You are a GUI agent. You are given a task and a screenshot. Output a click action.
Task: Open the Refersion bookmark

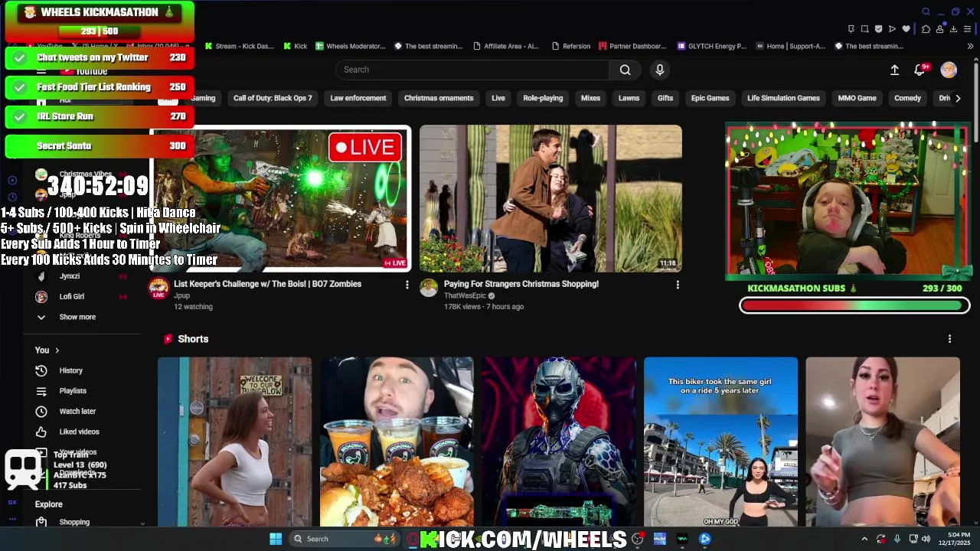coord(571,46)
